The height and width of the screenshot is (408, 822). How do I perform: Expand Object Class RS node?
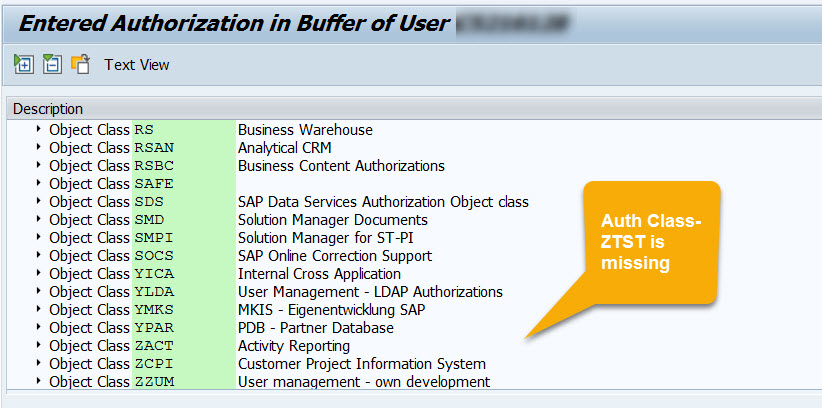click(x=39, y=130)
